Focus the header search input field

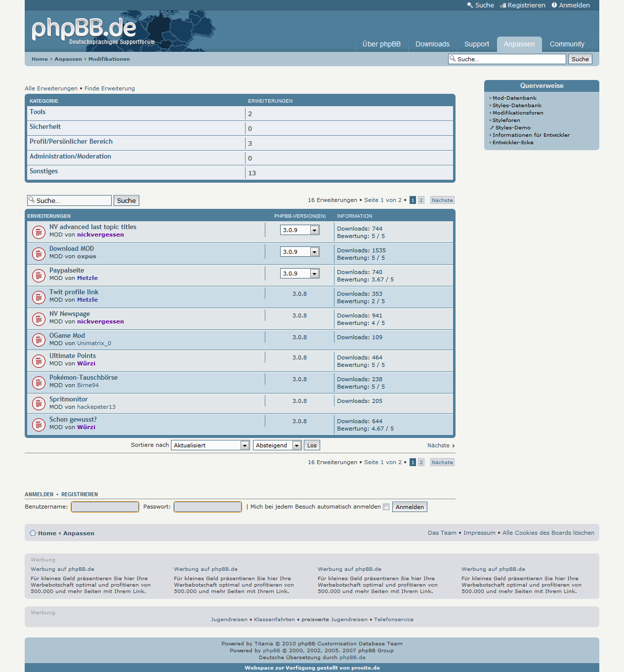(507, 59)
